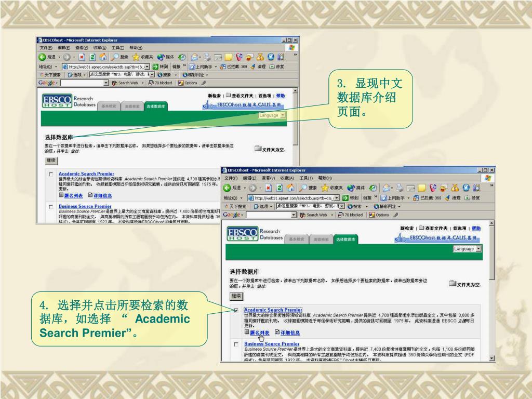Click the 点这里搜索 search field in the front window
The image size is (532, 399).
tap(308, 206)
